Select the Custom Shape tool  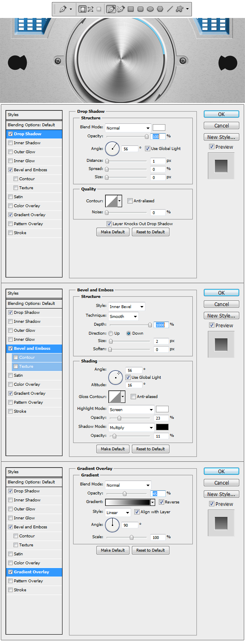[179, 9]
